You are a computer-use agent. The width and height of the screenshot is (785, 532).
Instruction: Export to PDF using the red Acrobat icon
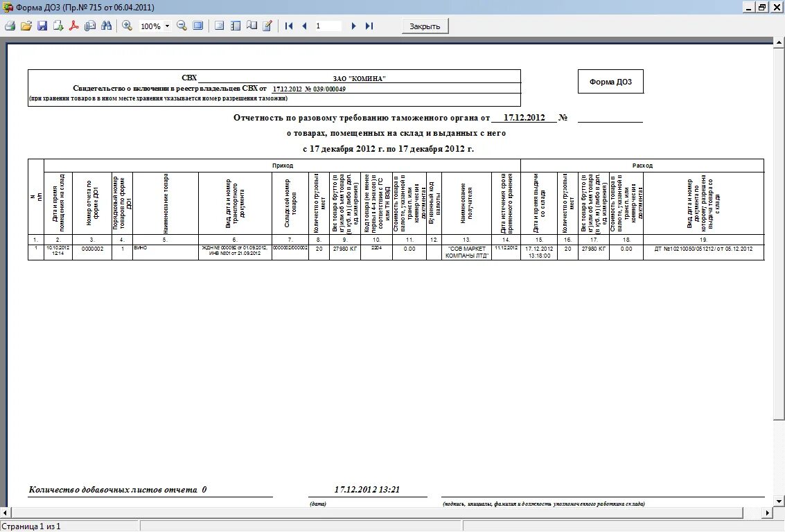click(74, 26)
